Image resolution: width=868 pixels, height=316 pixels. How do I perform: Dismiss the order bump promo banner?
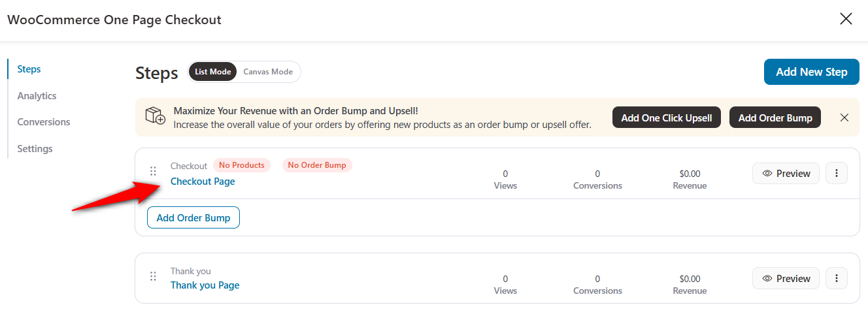tap(844, 118)
